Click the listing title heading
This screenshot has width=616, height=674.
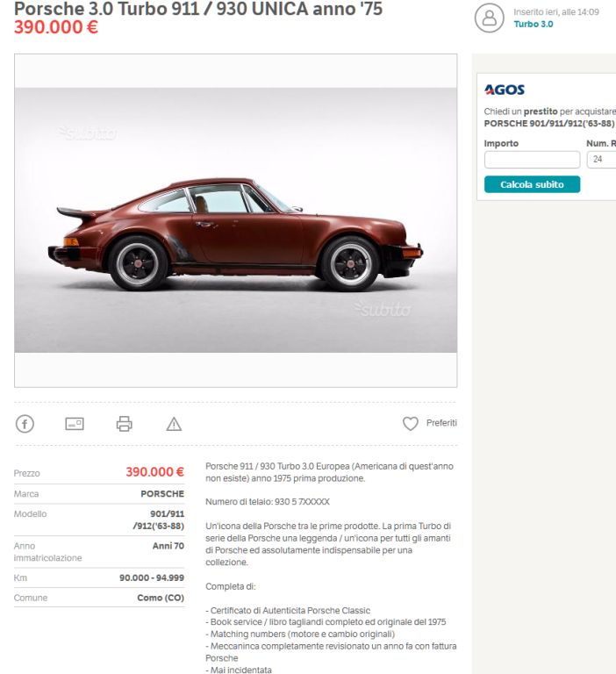coord(198,9)
